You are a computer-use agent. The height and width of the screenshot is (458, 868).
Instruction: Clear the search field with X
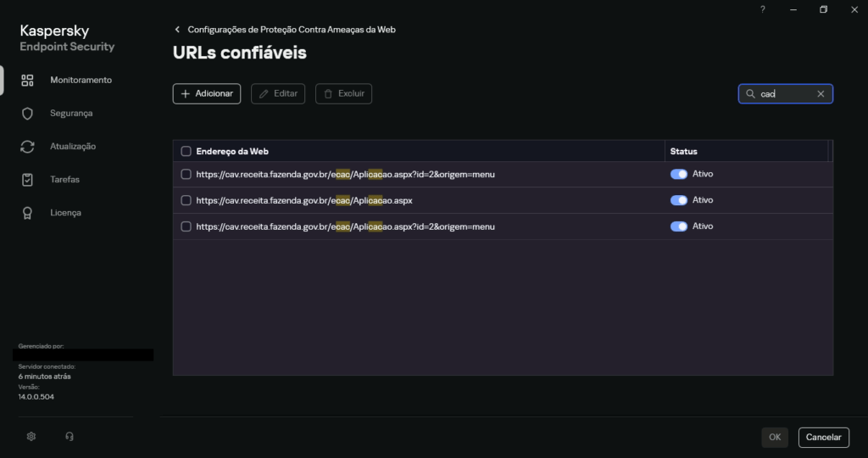click(821, 93)
